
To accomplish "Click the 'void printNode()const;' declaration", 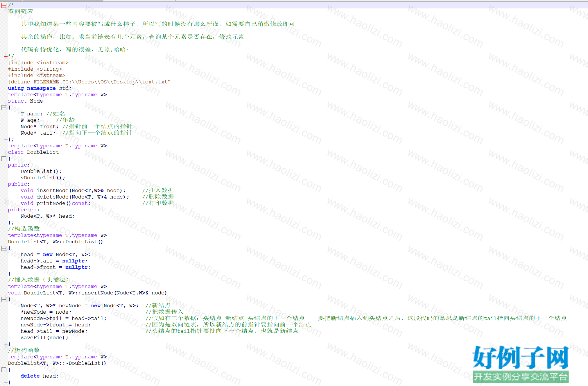I will coord(55,203).
